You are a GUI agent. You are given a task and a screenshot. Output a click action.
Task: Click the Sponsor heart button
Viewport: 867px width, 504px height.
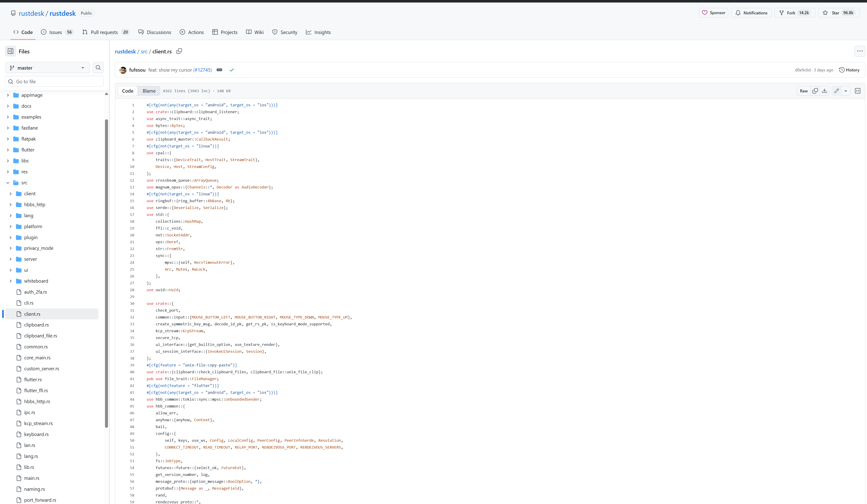(714, 13)
